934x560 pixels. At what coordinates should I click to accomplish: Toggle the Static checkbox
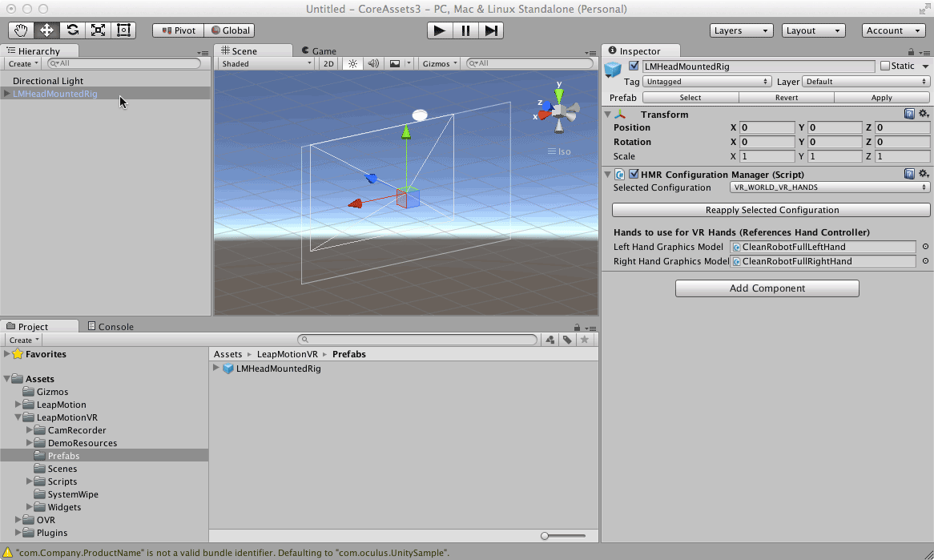(885, 66)
